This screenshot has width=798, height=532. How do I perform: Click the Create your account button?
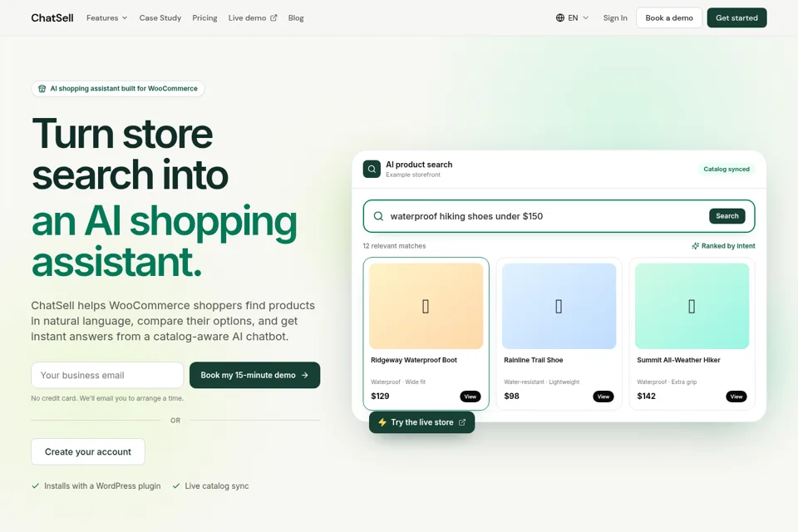88,451
